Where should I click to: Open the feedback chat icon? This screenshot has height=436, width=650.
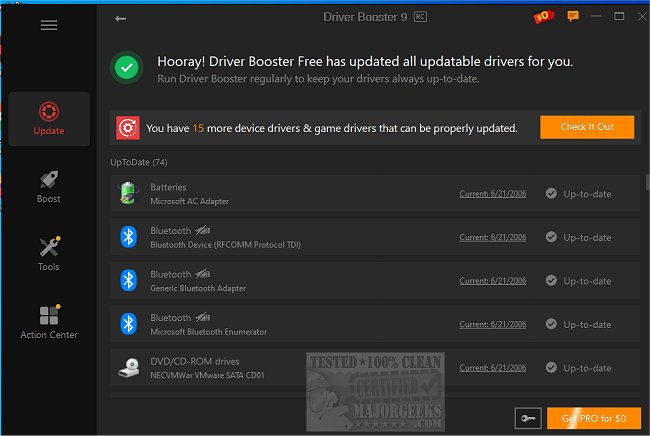573,17
